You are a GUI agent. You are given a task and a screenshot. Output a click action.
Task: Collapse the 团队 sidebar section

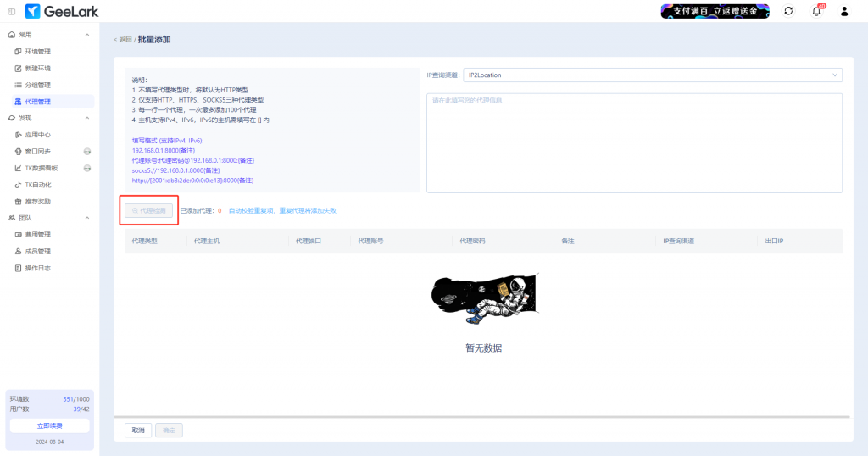pyautogui.click(x=87, y=218)
